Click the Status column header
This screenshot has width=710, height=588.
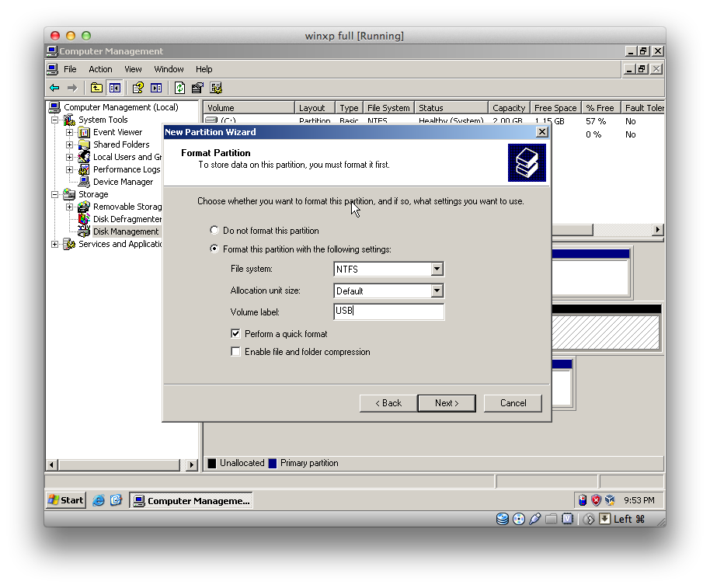pyautogui.click(x=451, y=108)
